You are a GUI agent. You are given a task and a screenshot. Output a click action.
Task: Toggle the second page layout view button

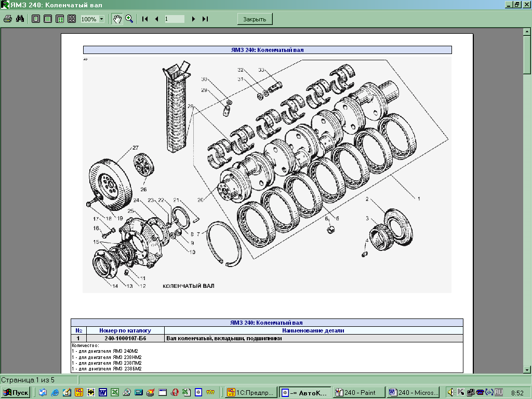point(48,19)
